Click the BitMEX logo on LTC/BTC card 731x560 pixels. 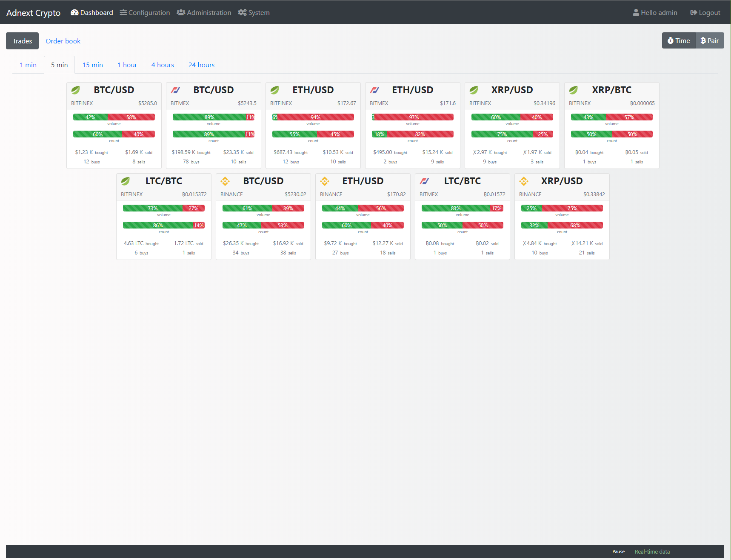424,181
